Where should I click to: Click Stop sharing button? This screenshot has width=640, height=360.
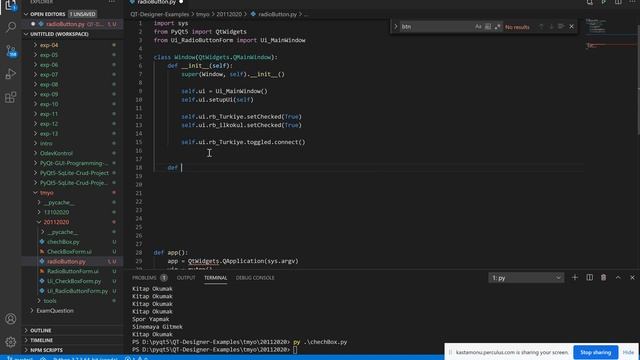[596, 352]
